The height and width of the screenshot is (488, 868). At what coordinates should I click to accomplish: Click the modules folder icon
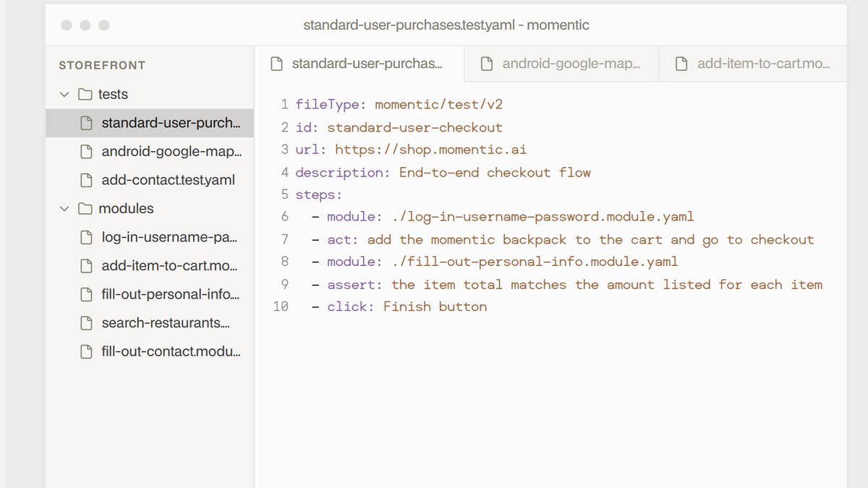pos(85,208)
